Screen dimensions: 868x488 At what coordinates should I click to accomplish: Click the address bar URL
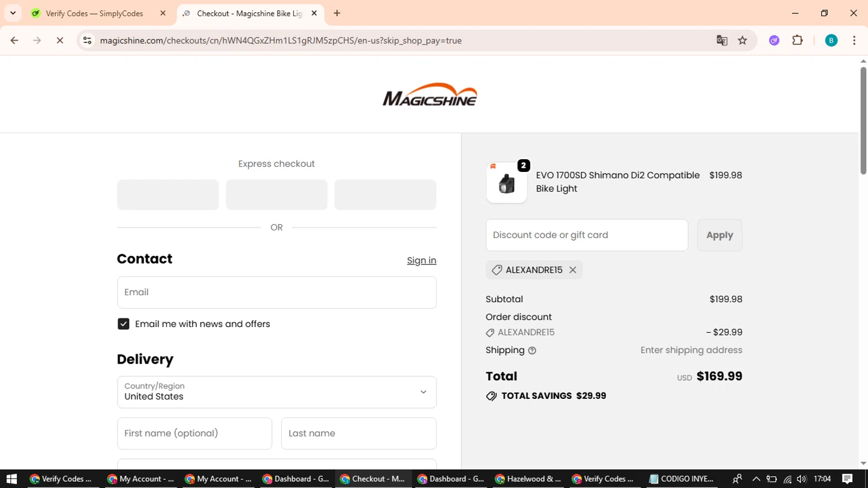[x=281, y=41]
